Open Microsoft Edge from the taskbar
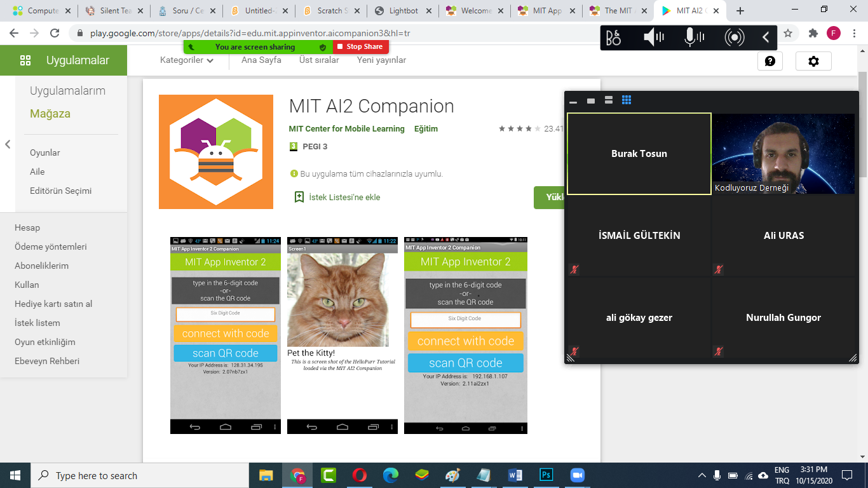Viewport: 868px width, 488px height. 391,475
